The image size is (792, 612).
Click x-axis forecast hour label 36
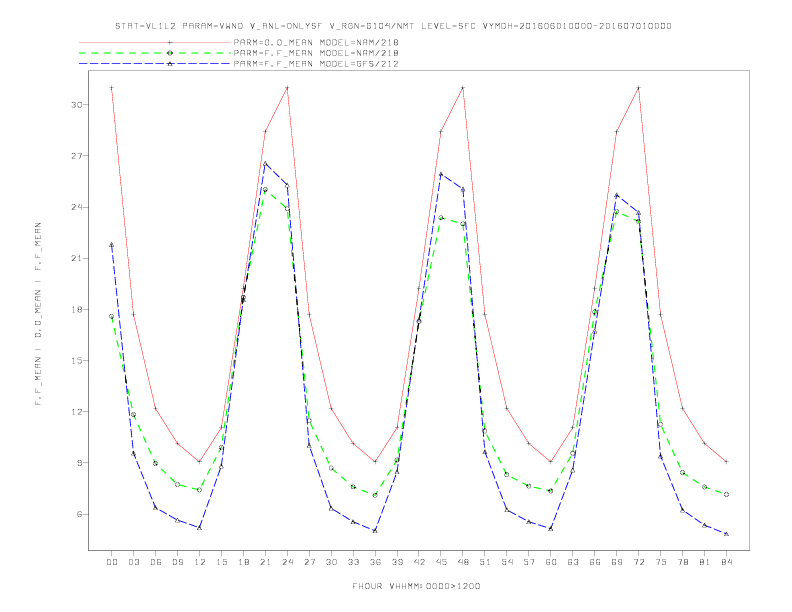375,562
